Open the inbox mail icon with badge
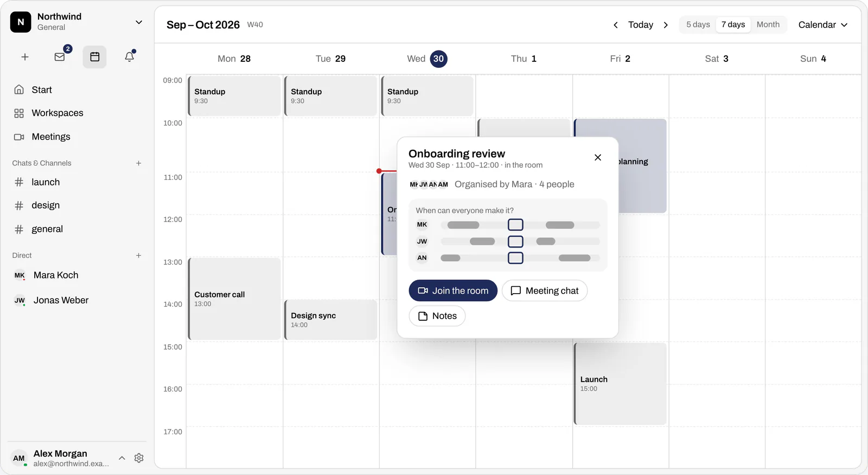 click(60, 56)
